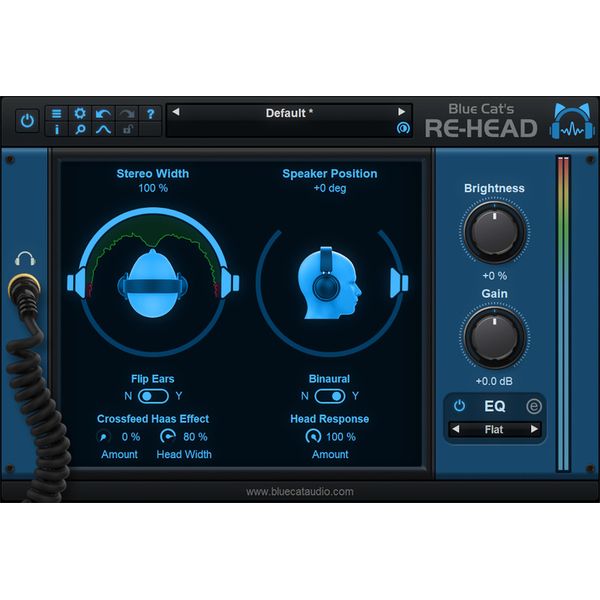Open the EQ editor 'e' icon

534,406
